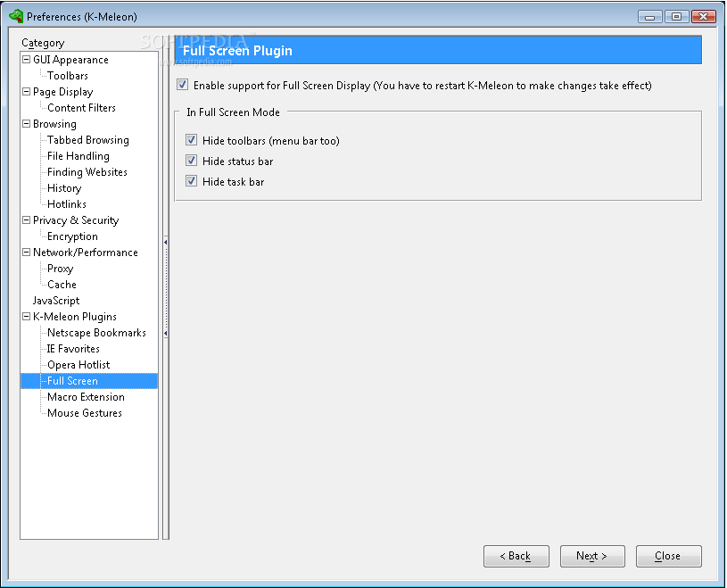Advance with the Next button
This screenshot has width=727, height=588.
click(592, 556)
